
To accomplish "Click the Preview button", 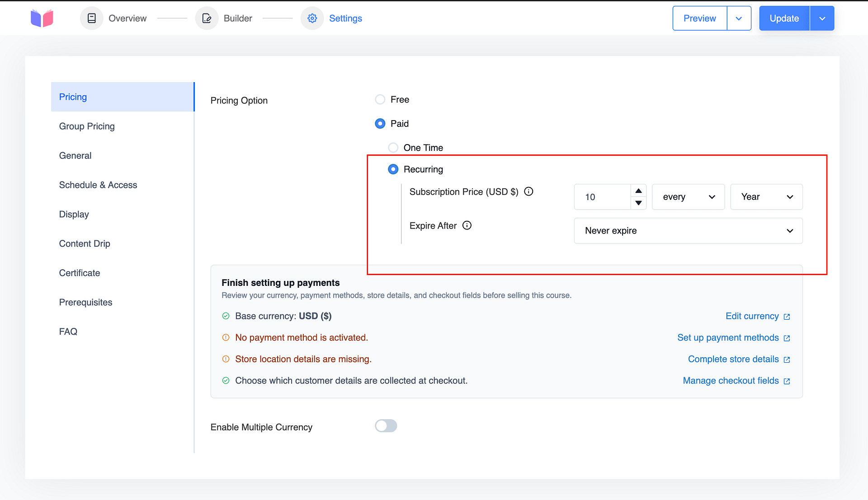I will (x=699, y=19).
